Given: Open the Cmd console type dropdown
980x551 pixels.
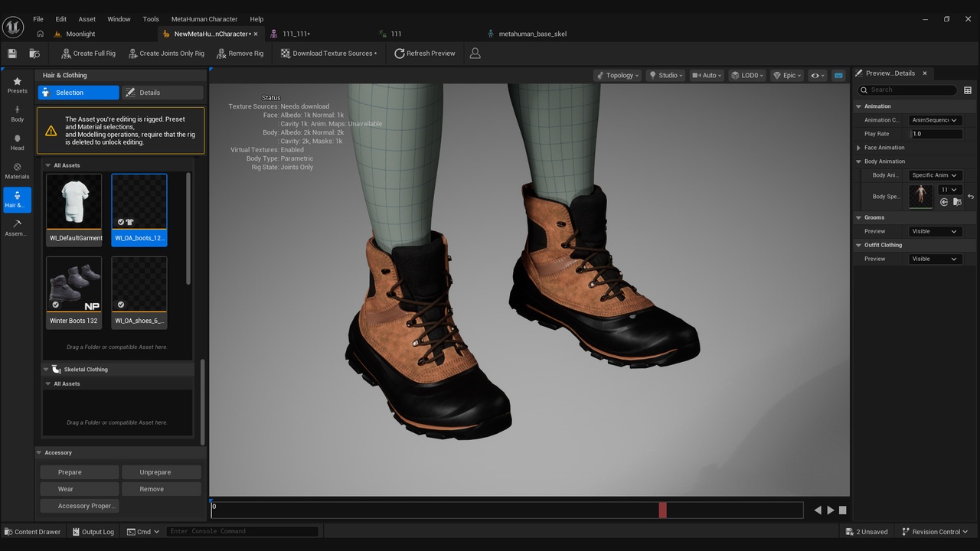Looking at the screenshot, I should pyautogui.click(x=143, y=532).
